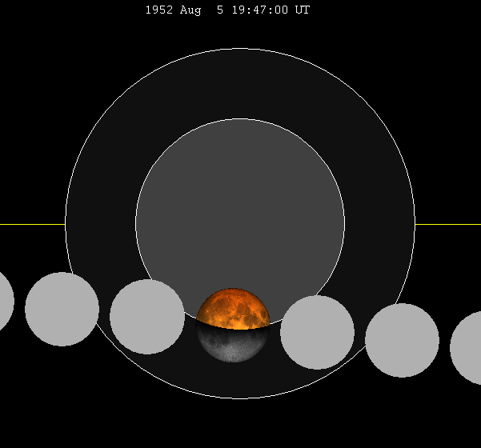This screenshot has width=481, height=448.
Task: Click the cut-off moon at the far right edge
Action: [467, 348]
